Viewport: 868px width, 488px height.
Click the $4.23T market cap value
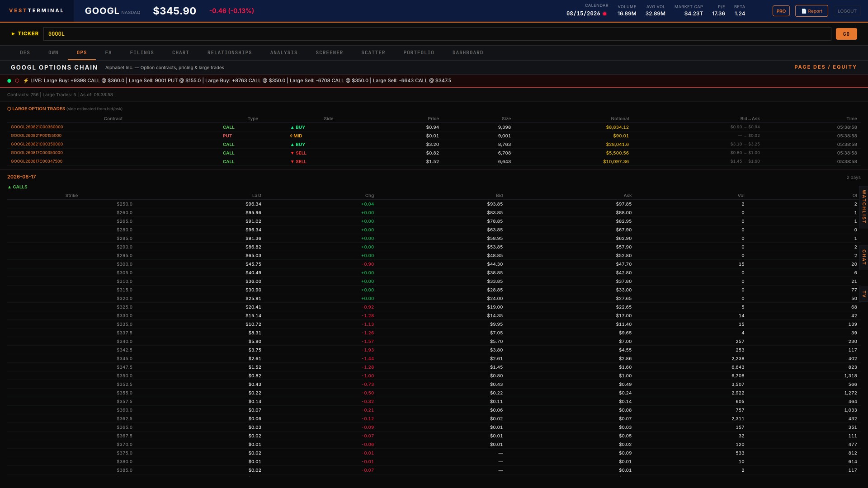click(x=693, y=14)
